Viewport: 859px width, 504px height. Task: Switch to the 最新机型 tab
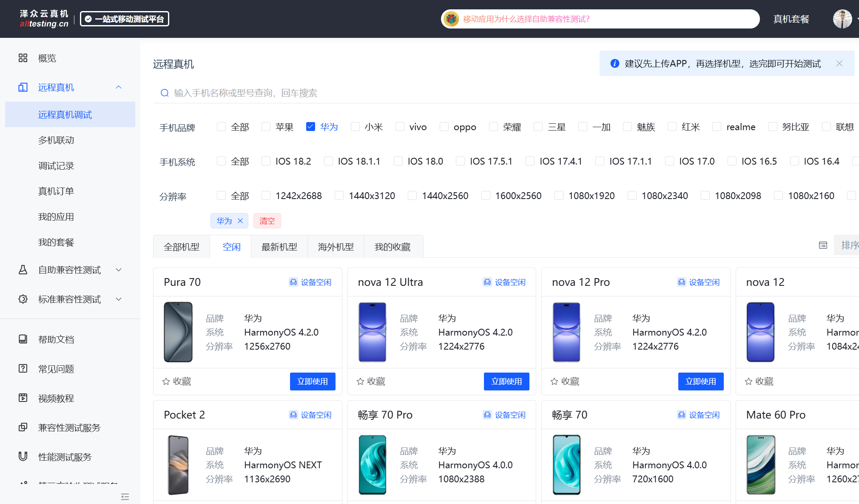(x=279, y=247)
